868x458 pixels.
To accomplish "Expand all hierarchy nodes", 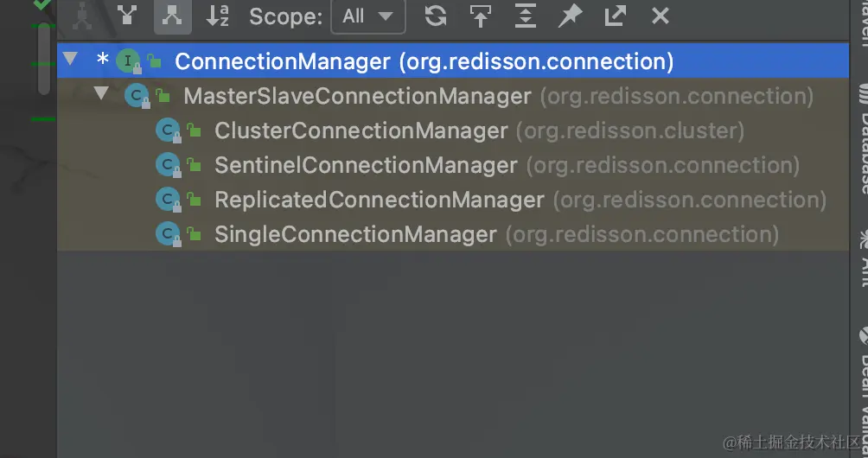I will tap(525, 16).
